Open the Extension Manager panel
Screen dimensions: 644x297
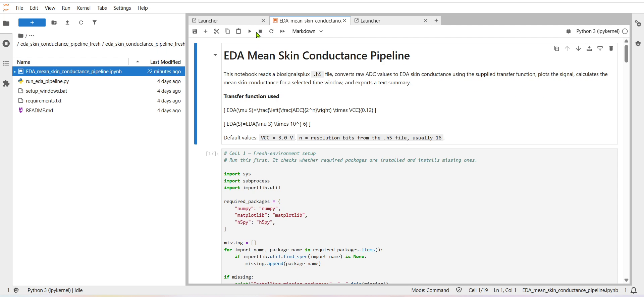6,83
